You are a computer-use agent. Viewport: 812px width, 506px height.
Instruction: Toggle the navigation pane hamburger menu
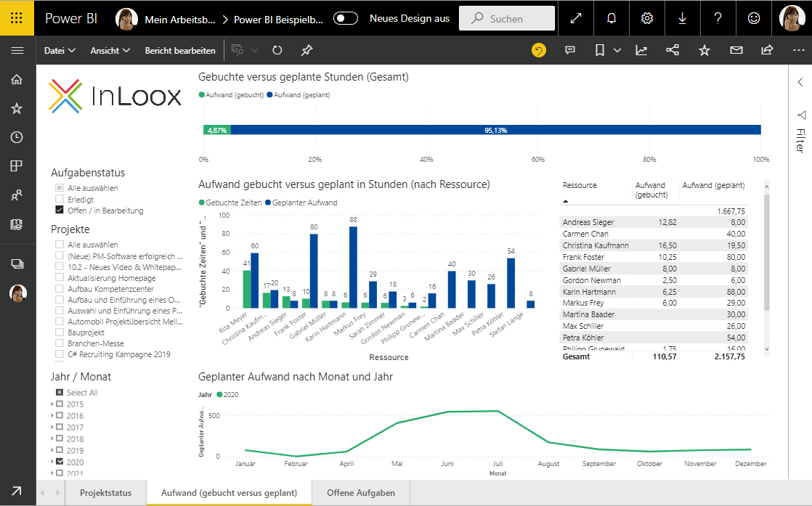tap(17, 50)
